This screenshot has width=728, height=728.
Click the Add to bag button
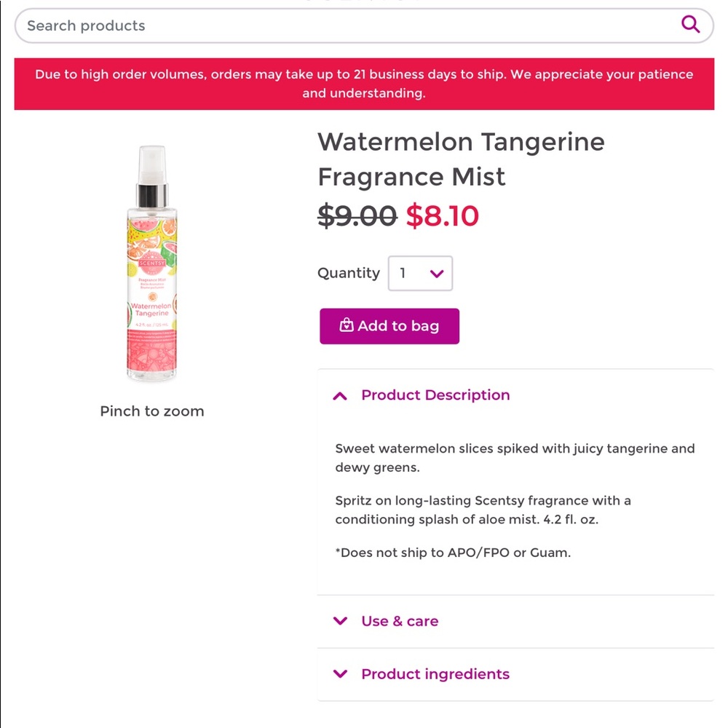point(389,326)
